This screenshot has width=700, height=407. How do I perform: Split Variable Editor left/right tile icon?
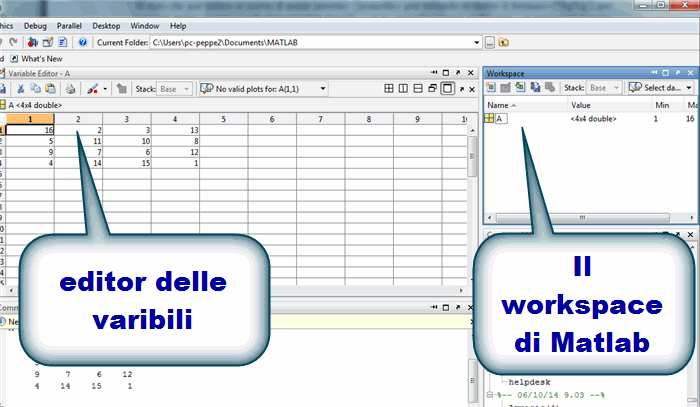[x=403, y=88]
